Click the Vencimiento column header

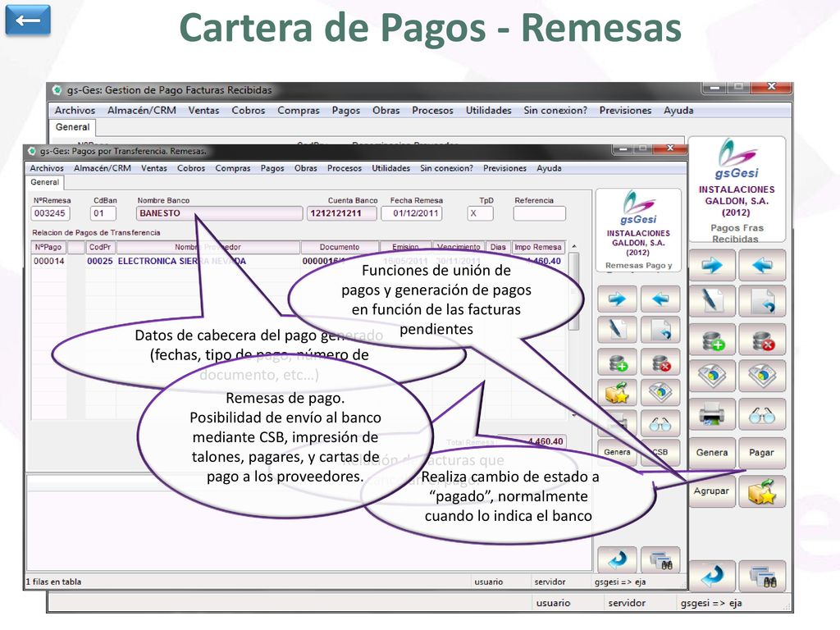coord(459,247)
